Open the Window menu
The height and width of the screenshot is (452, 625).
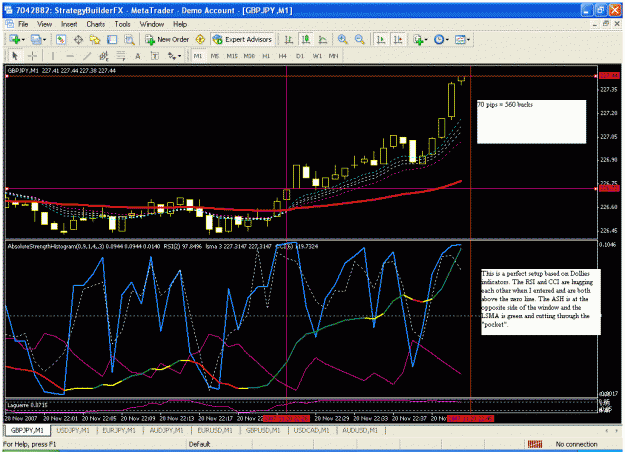tap(151, 24)
